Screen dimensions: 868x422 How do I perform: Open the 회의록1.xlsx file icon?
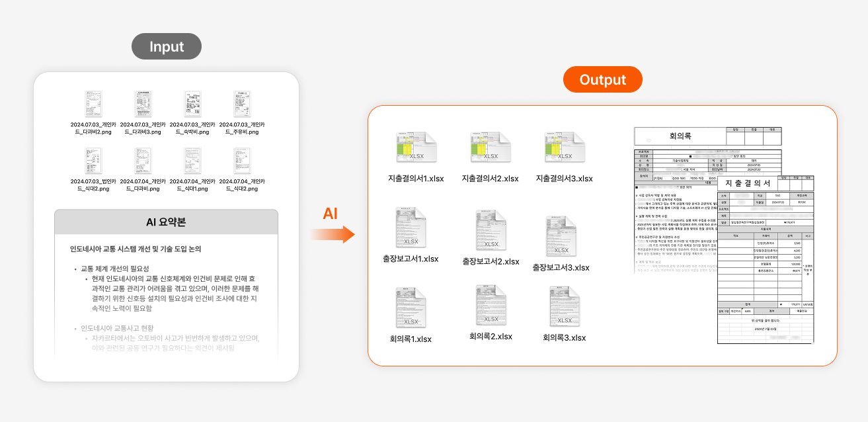pos(410,309)
